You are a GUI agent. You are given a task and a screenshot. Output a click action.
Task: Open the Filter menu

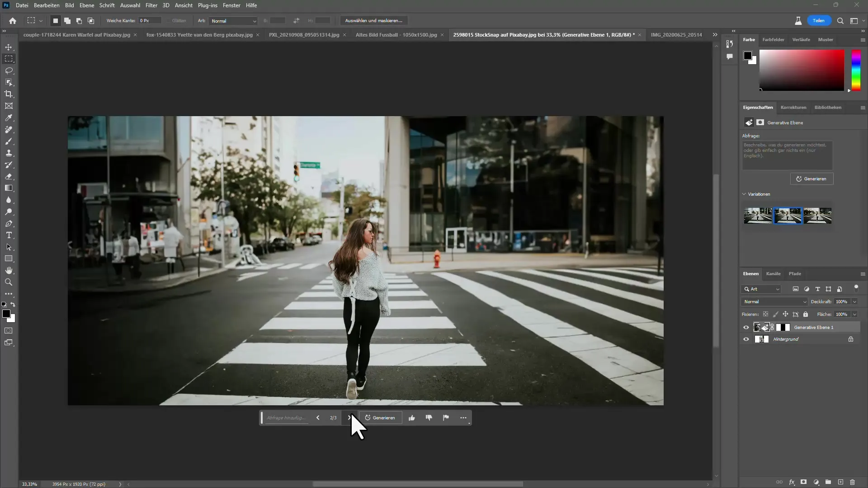coord(151,5)
